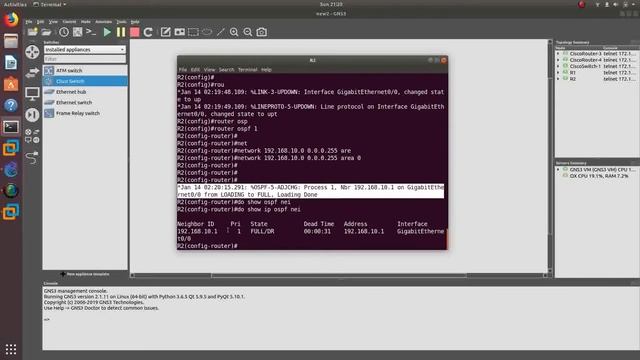Open GNS3 View menu
The height and width of the screenshot is (360, 640).
coord(53,22)
